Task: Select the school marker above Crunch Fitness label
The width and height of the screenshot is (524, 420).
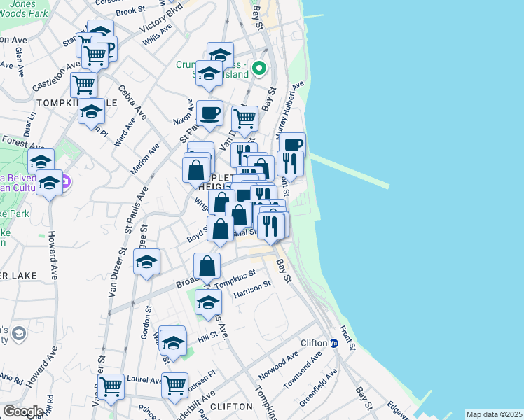Action: tap(220, 52)
